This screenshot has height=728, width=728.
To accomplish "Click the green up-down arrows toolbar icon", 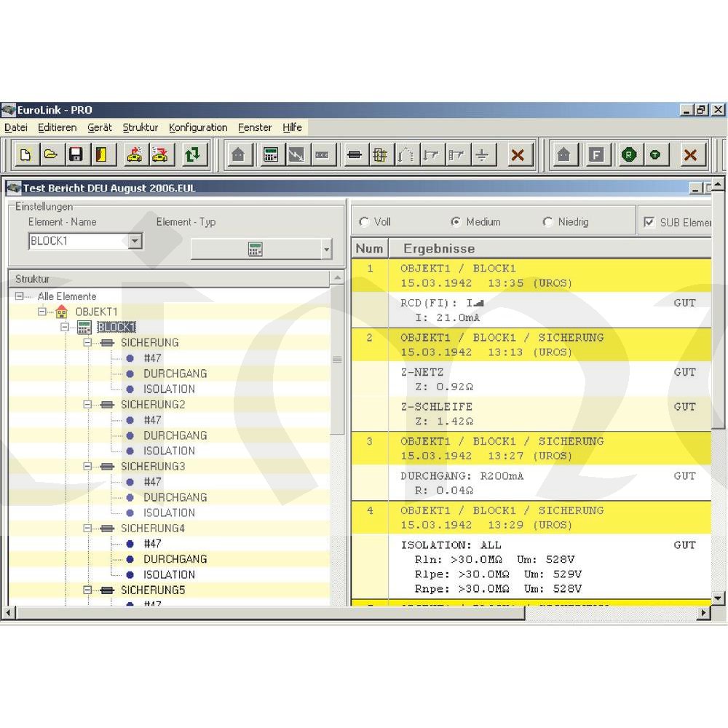I will click(193, 154).
